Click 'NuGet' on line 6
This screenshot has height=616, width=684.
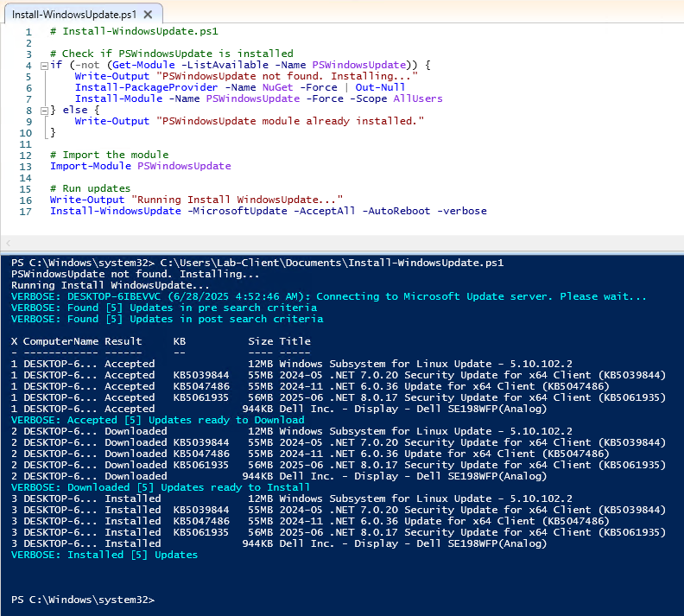(x=277, y=87)
